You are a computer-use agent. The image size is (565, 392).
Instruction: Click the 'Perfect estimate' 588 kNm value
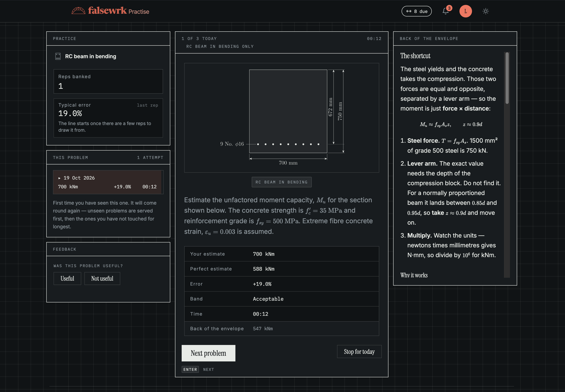(x=263, y=269)
